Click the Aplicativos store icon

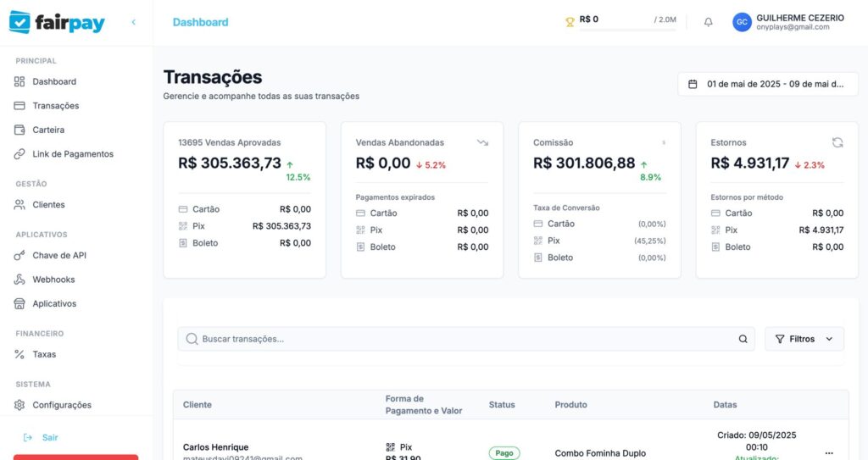pos(19,303)
